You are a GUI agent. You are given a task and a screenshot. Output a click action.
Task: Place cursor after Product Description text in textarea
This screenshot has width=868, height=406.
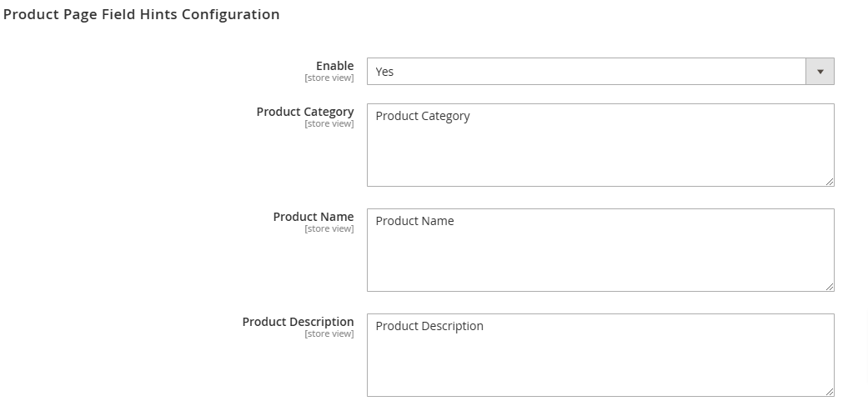tap(484, 326)
